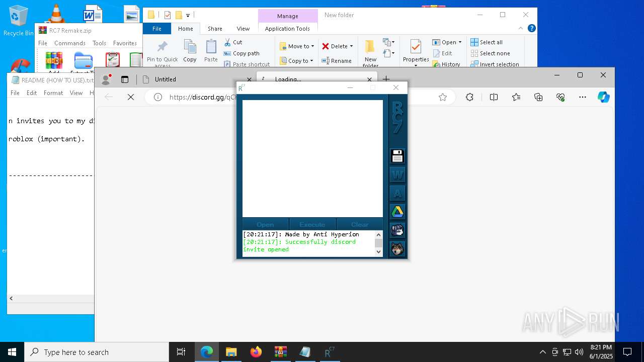Click the Clear button in RC7

coord(360,224)
